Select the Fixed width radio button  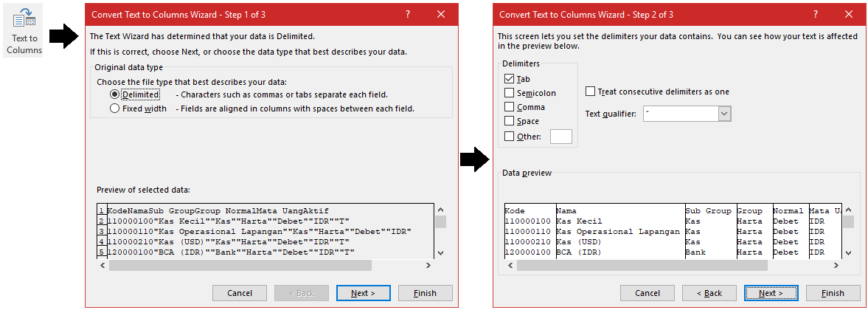point(114,108)
